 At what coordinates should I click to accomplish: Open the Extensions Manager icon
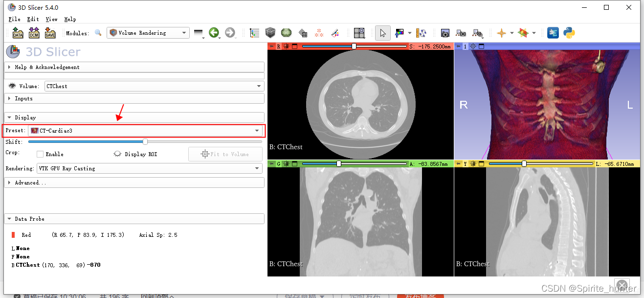click(553, 33)
